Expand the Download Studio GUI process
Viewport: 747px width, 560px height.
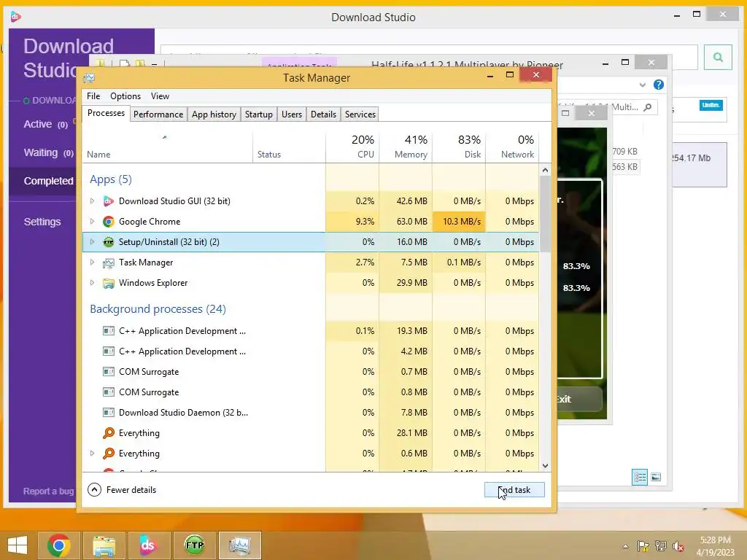coord(92,201)
